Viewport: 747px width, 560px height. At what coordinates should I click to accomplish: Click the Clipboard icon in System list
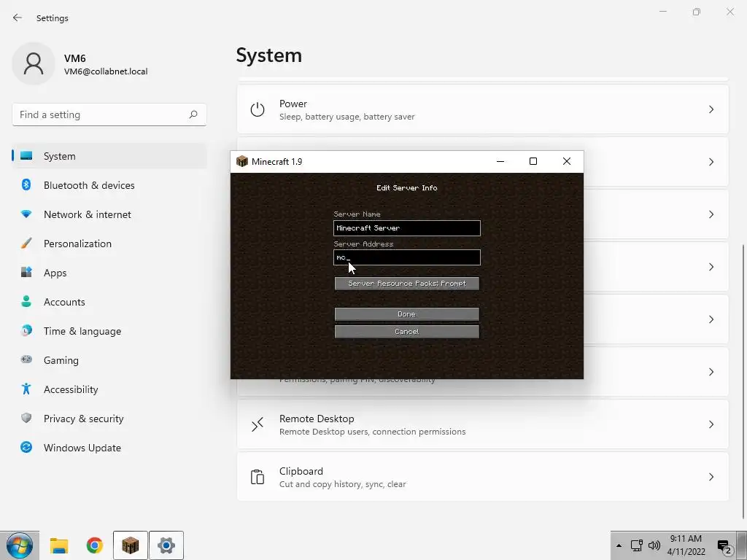pos(258,477)
